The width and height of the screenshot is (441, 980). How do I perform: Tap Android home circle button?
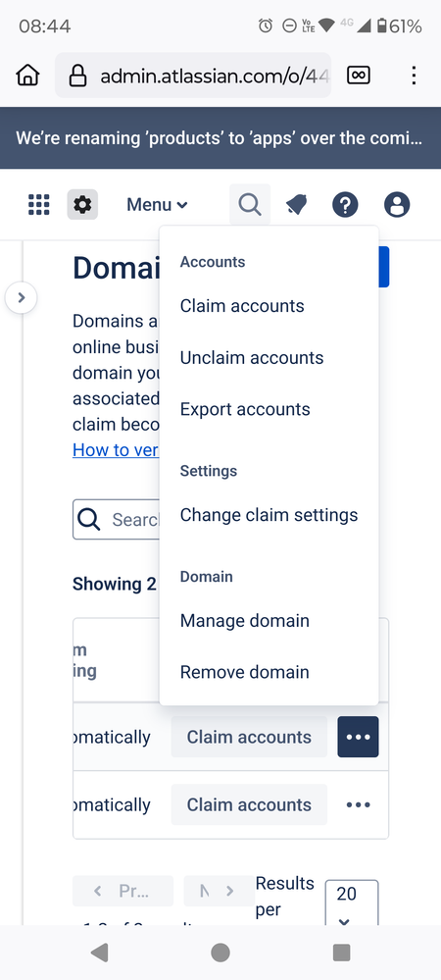[x=220, y=953]
